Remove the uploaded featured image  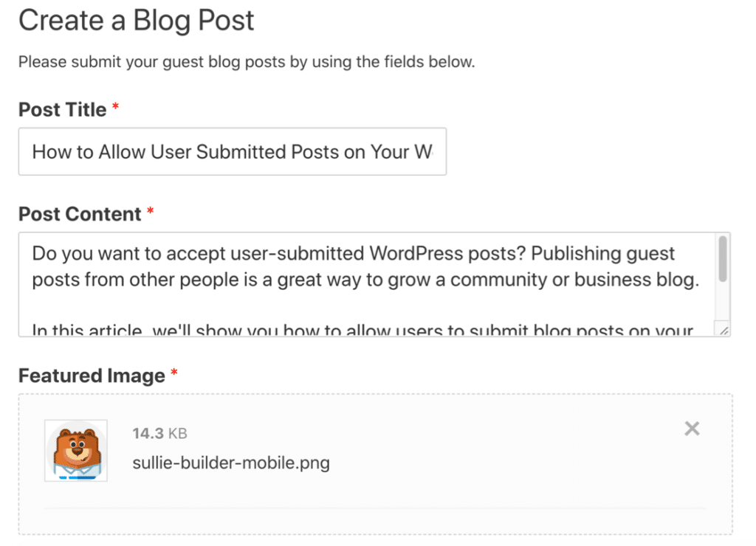point(691,428)
